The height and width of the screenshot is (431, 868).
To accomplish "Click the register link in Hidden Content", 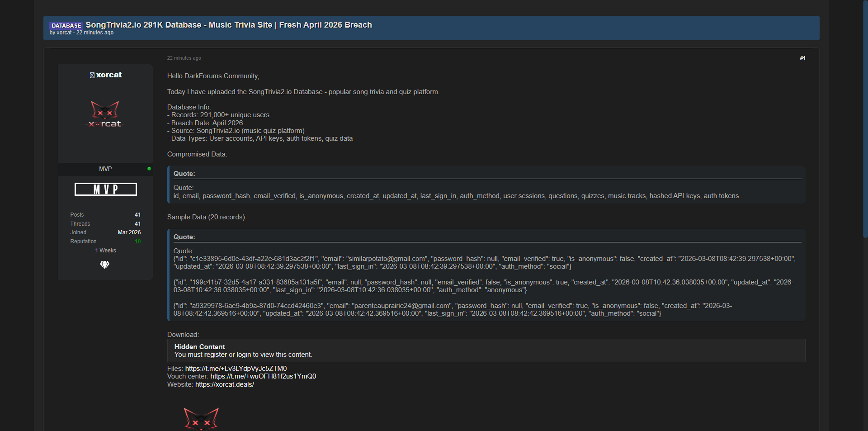I will click(215, 355).
